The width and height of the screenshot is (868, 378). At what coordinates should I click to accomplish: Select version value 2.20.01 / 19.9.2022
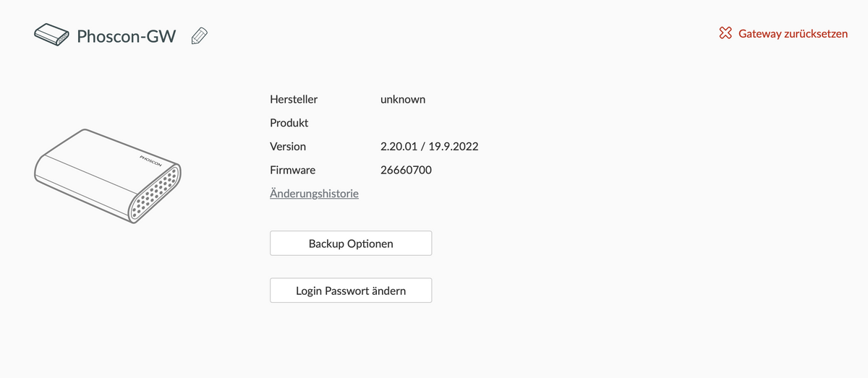click(429, 146)
